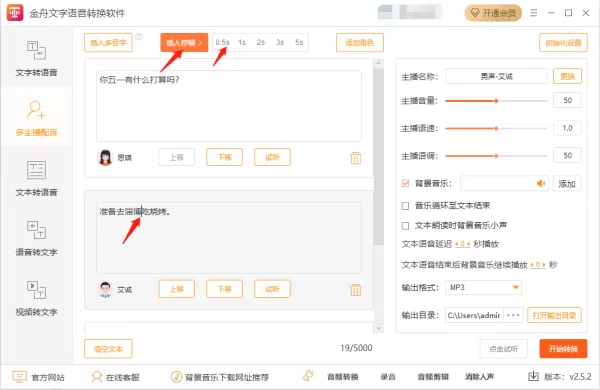Image resolution: width=600 pixels, height=390 pixels.
Task: Click the 主播语速 value field
Action: 567,128
